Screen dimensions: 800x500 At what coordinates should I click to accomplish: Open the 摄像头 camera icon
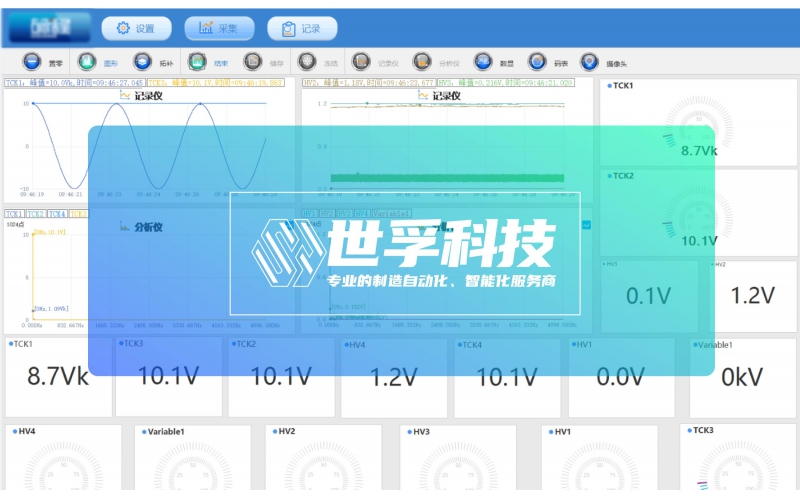pyautogui.click(x=590, y=61)
